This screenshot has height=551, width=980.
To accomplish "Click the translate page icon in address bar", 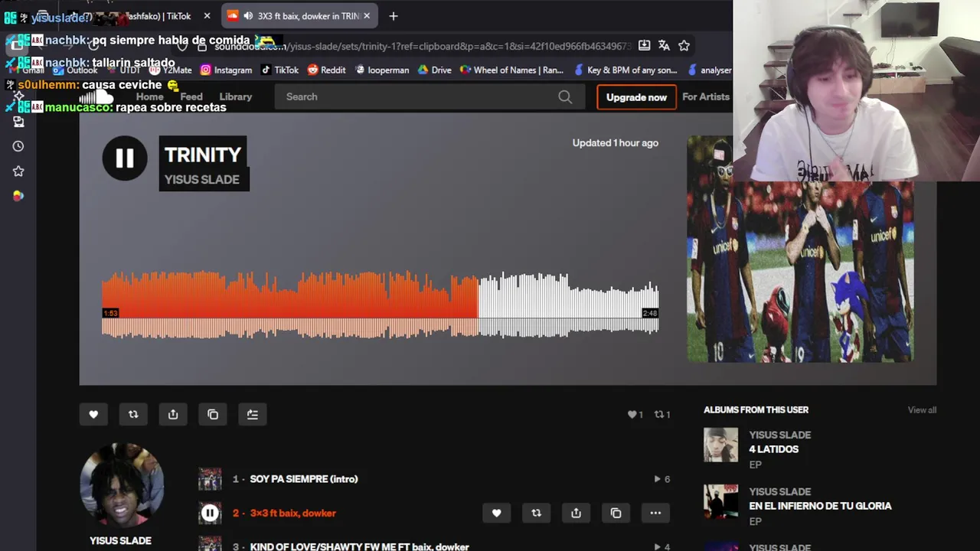I will 664,45.
